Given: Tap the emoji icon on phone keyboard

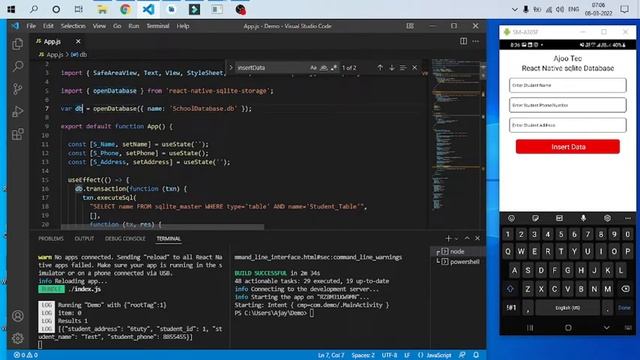Looking at the screenshot, I should tap(511, 218).
